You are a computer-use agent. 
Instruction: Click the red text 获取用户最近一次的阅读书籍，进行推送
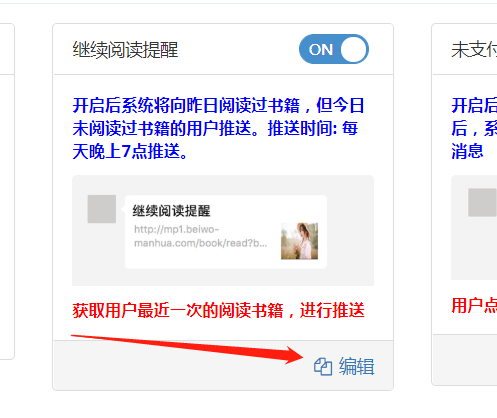coord(218,311)
